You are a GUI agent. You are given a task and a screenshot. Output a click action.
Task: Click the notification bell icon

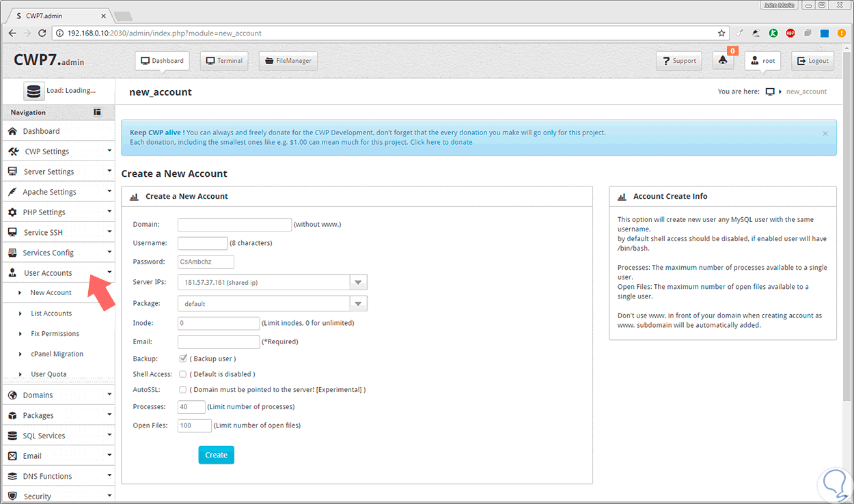[724, 61]
